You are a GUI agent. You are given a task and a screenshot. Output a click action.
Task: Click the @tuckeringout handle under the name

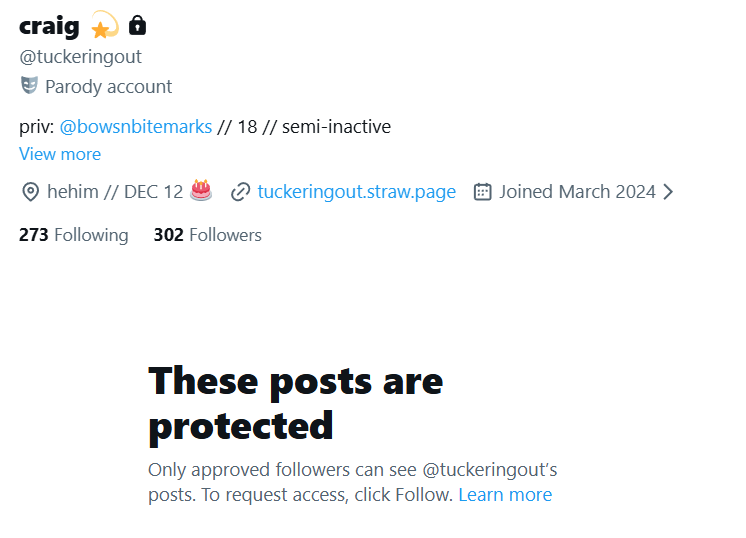tap(81, 57)
